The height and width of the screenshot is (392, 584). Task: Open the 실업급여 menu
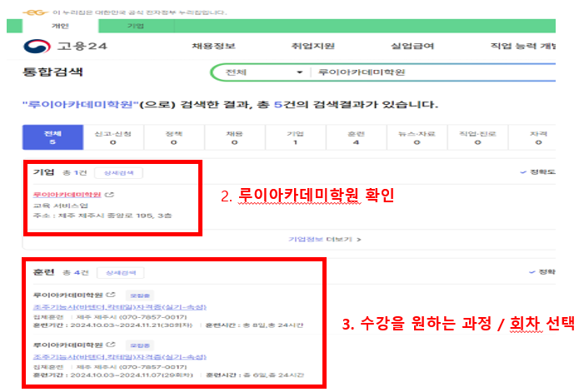[x=412, y=46]
